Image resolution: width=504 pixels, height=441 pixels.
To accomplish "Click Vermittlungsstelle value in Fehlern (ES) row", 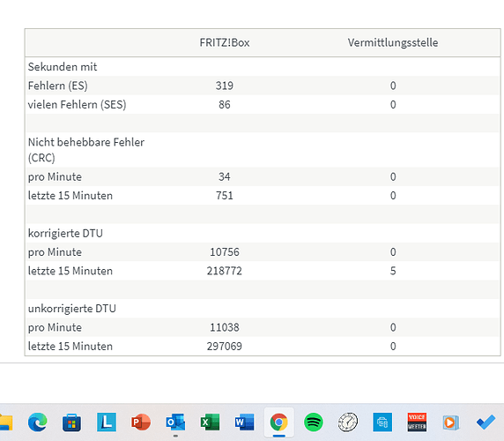I will click(x=393, y=86).
